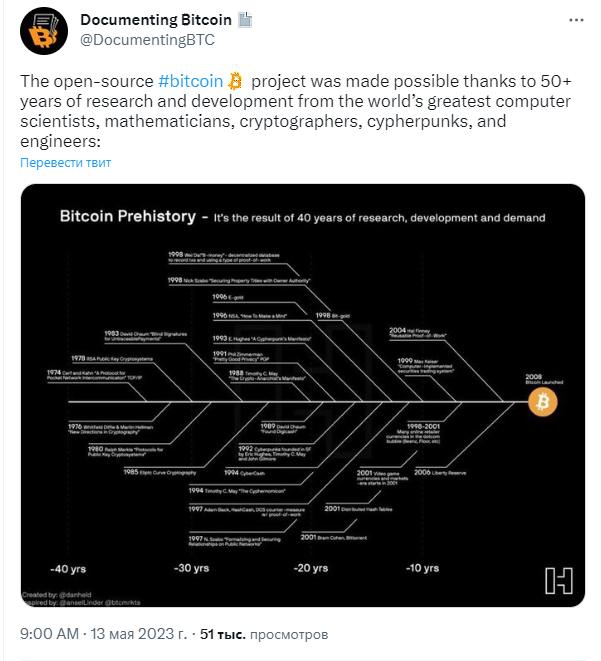Click Перевести твит to translate tweet
This screenshot has height=661, width=601.
pyautogui.click(x=65, y=163)
